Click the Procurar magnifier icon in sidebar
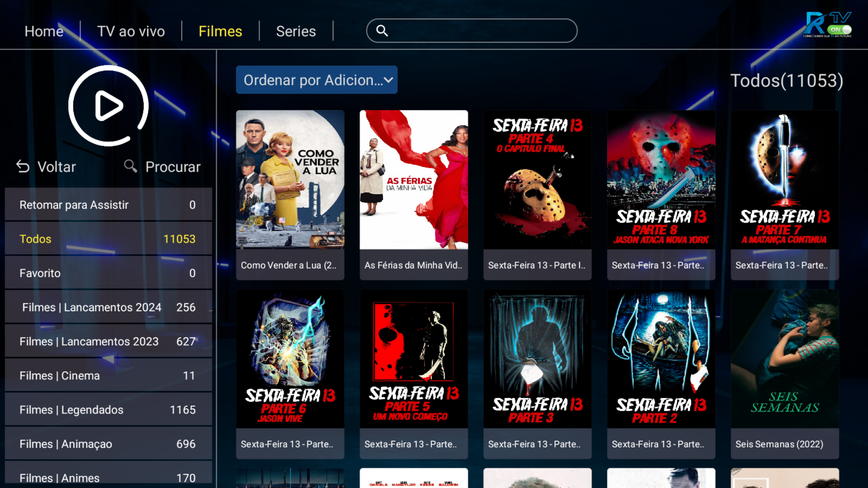The height and width of the screenshot is (488, 868). [130, 166]
